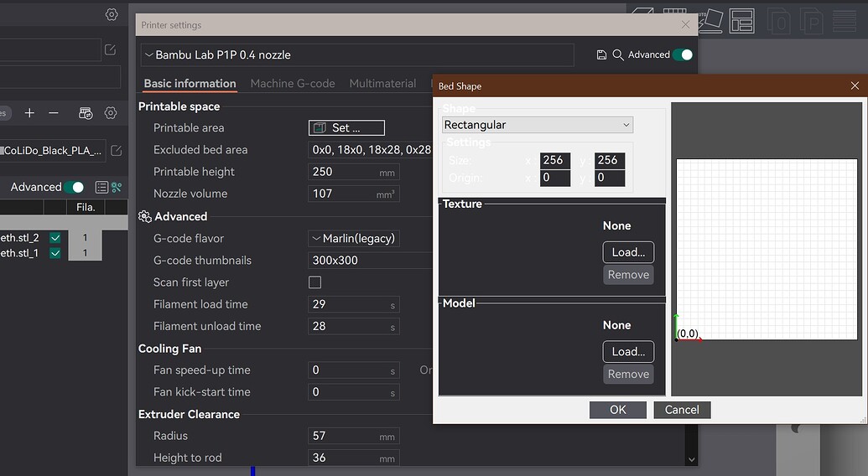Click the bed shape grid preview

click(767, 250)
